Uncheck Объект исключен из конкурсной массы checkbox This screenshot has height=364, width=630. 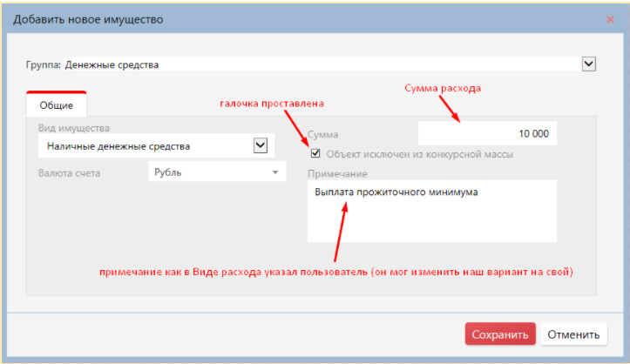315,154
